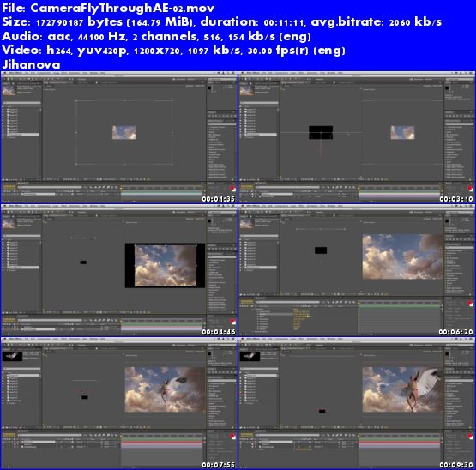
Task: Click the Jihanova text
Action: 31,64
